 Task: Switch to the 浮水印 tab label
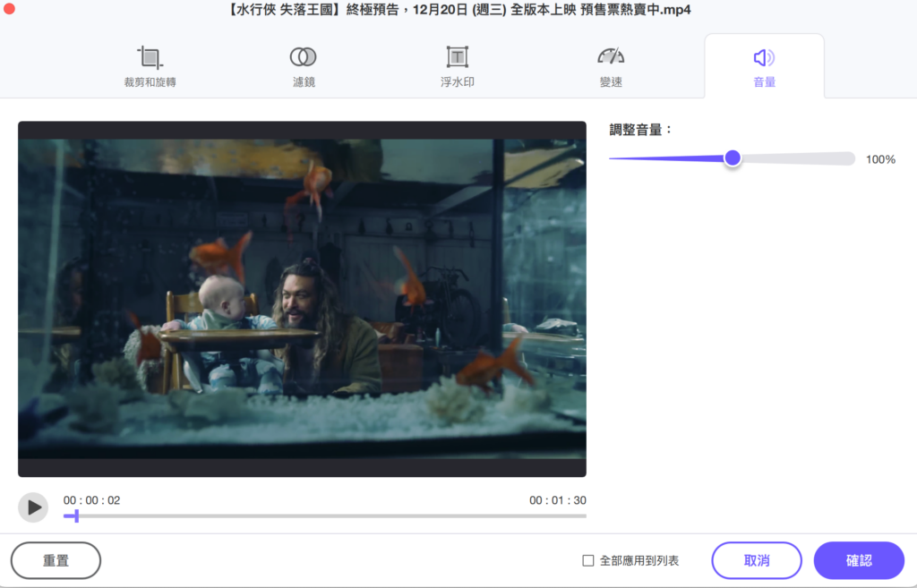(x=458, y=81)
